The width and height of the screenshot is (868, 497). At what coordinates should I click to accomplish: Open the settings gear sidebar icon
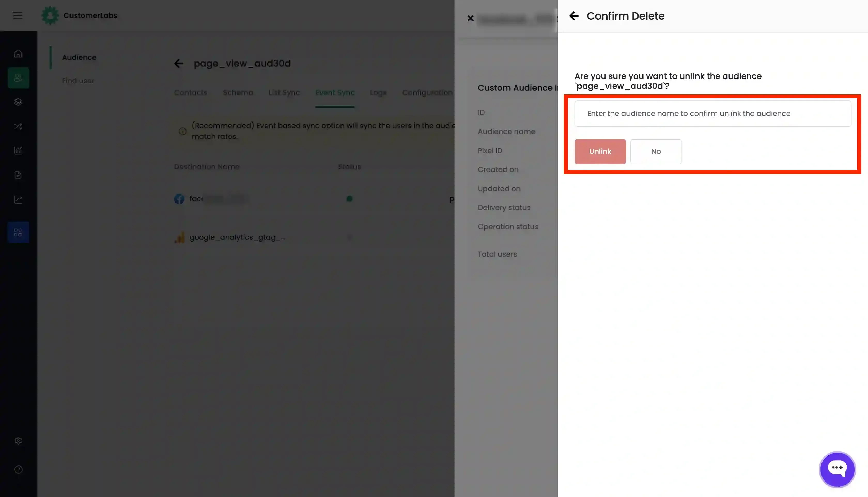pos(18,441)
